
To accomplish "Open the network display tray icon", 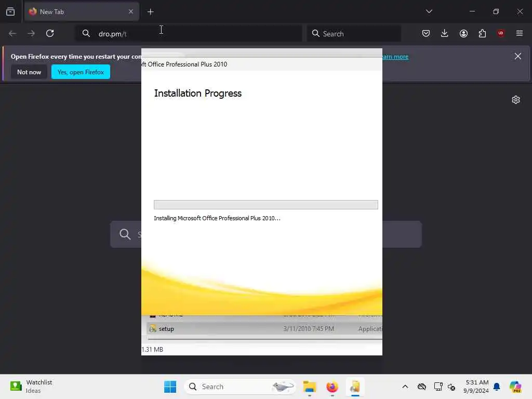I will click(x=438, y=387).
